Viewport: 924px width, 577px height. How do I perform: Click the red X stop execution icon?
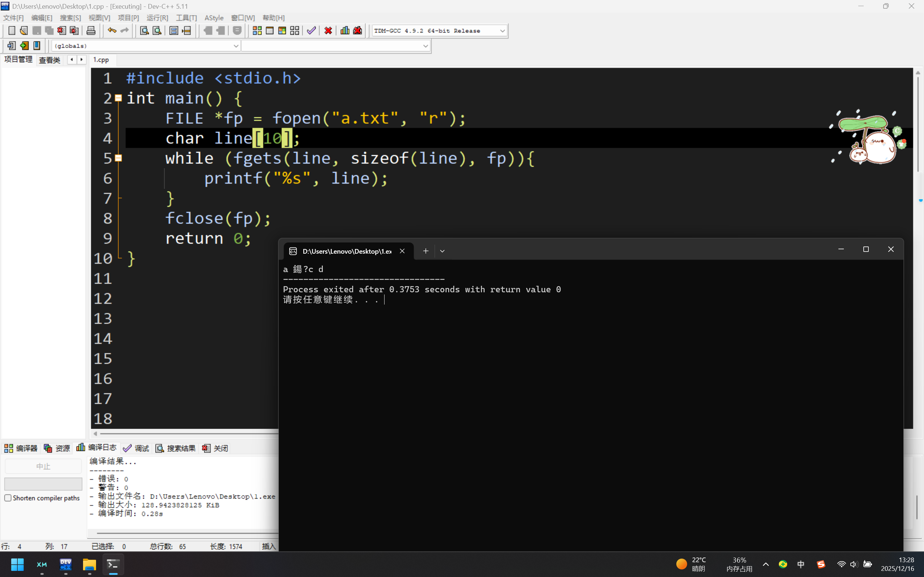(328, 31)
